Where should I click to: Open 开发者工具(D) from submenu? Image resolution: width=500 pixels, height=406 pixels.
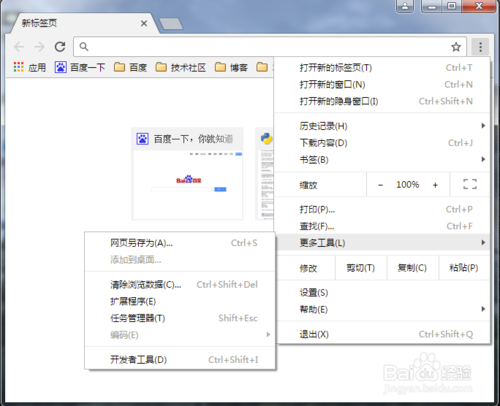tap(180, 360)
